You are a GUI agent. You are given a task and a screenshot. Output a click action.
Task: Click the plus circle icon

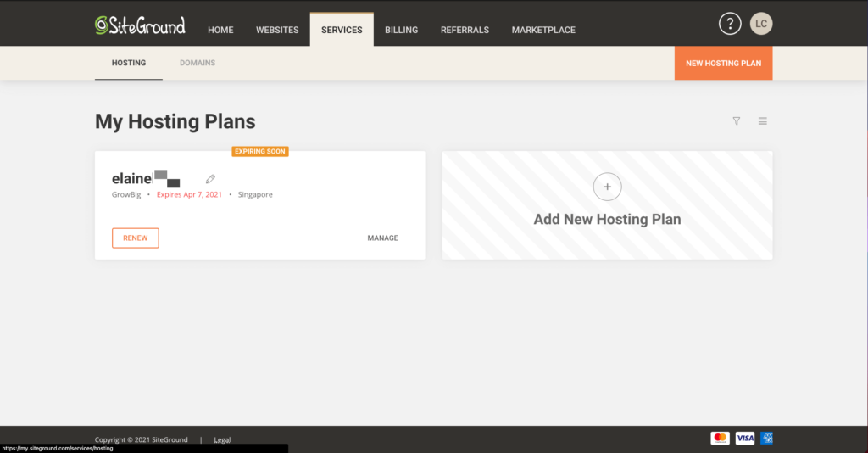[607, 187]
